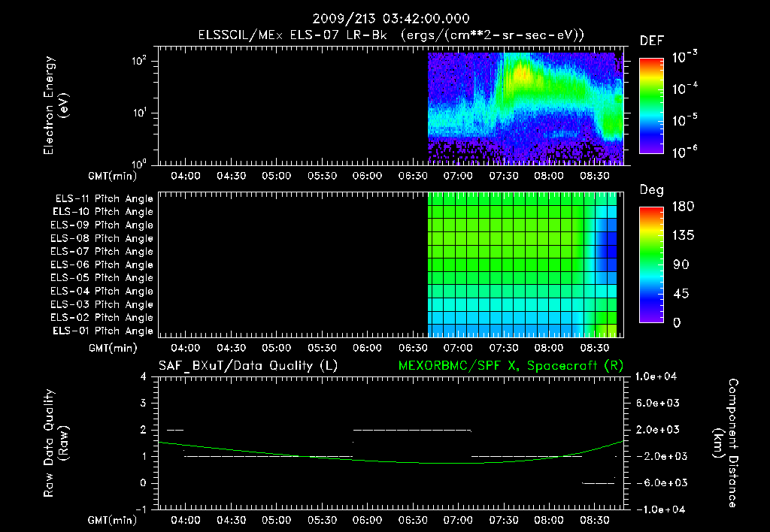The width and height of the screenshot is (770, 532).
Task: Click the ELS-07 Pitch Angle row label
Action: pos(102,252)
